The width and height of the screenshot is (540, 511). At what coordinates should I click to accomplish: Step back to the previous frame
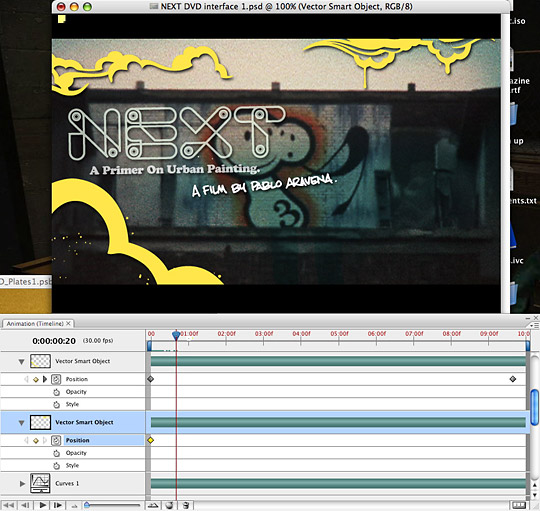coord(25,505)
